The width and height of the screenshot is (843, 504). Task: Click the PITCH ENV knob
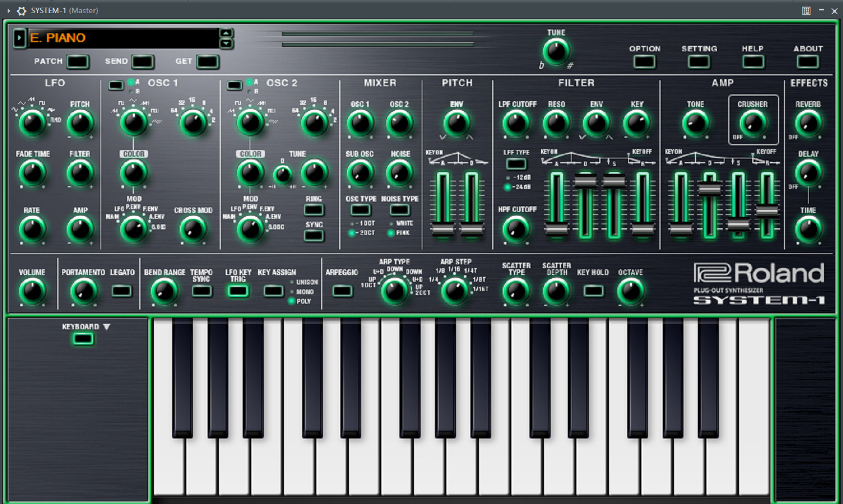457,123
